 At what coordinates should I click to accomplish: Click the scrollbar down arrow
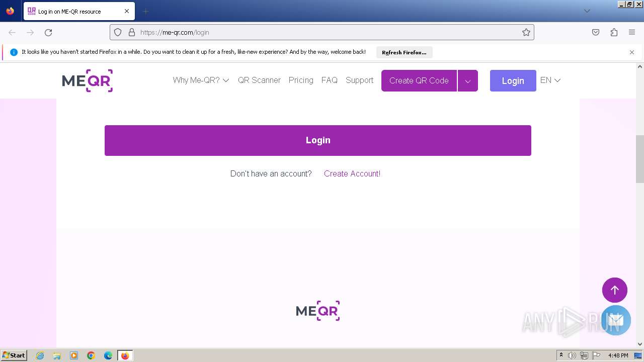(x=640, y=344)
